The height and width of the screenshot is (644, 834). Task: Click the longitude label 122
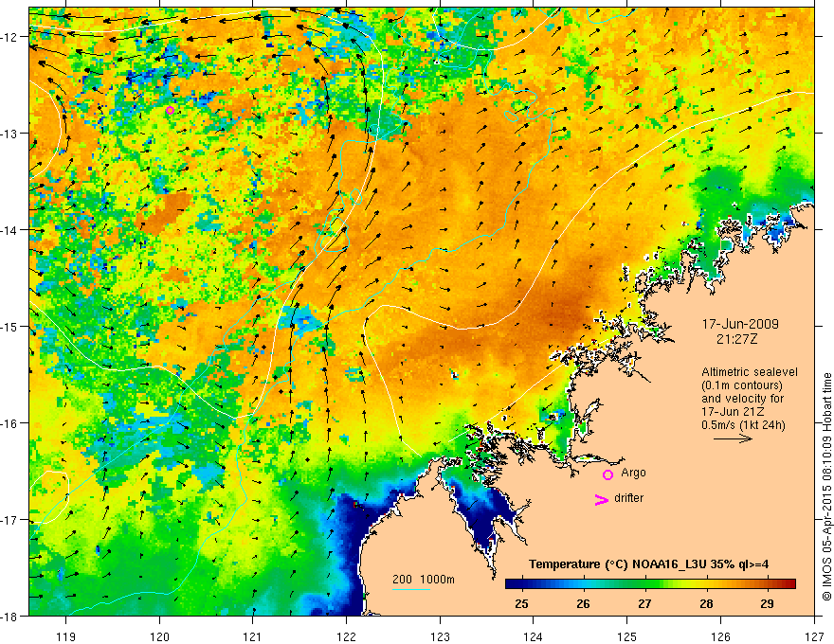click(x=346, y=636)
